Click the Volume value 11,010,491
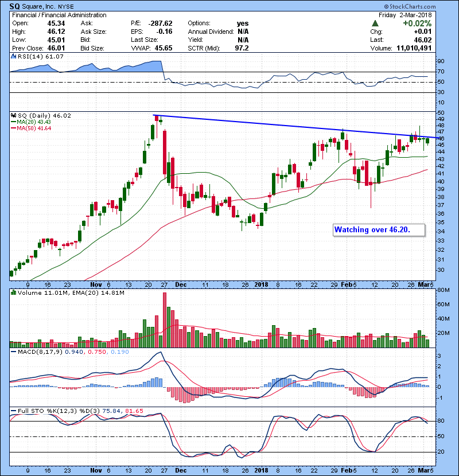 (x=414, y=48)
